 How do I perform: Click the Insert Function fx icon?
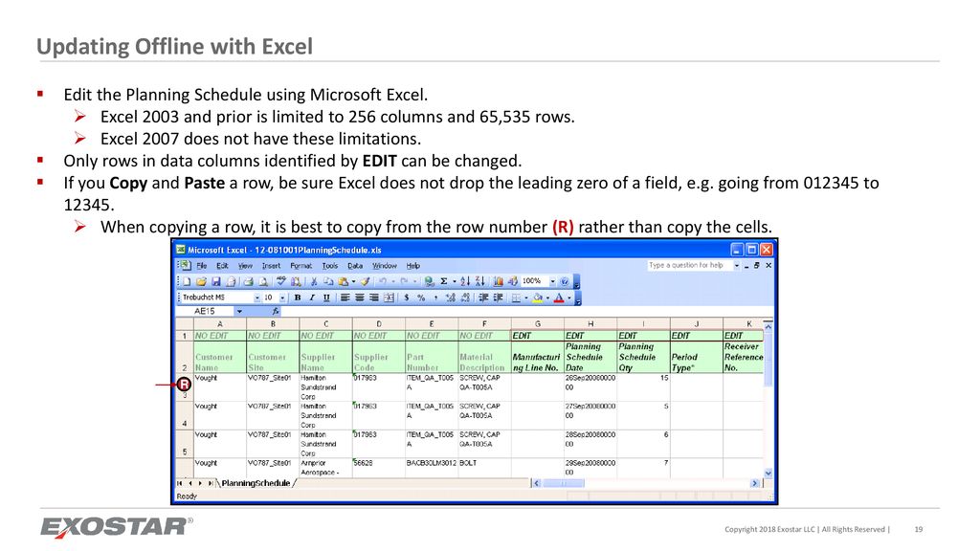(x=276, y=311)
